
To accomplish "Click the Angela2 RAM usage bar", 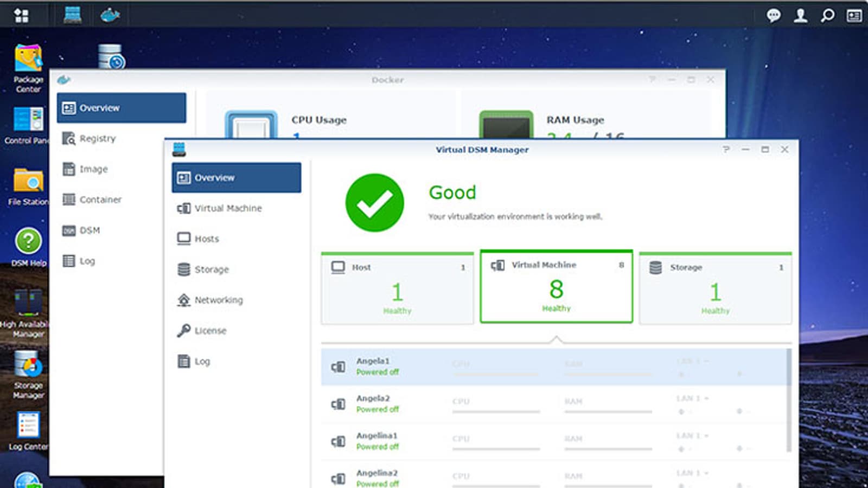I will pyautogui.click(x=608, y=412).
